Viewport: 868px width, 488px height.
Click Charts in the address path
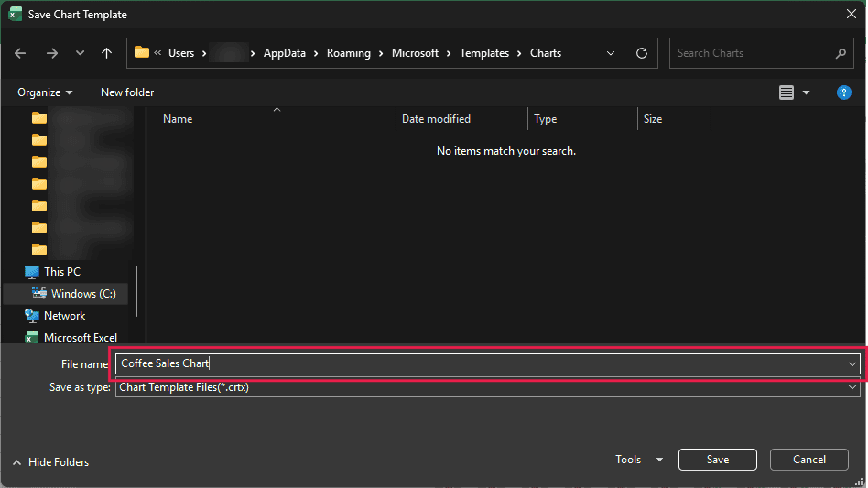(x=546, y=53)
